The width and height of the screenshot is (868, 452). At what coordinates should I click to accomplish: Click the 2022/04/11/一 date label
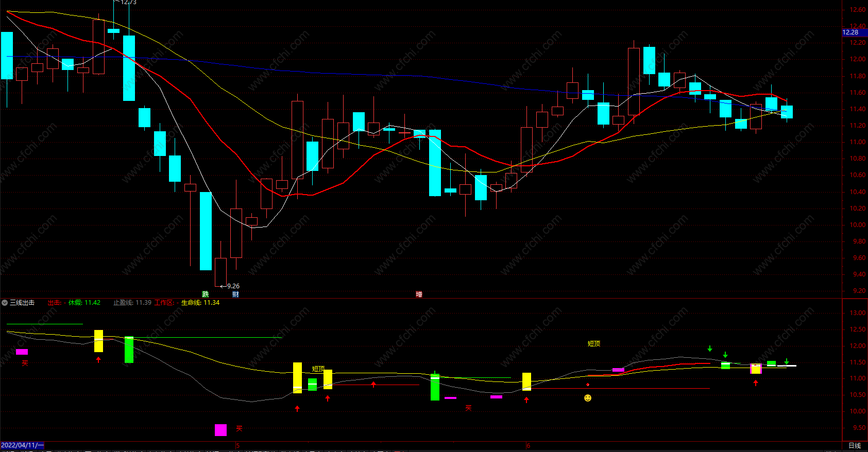22,445
